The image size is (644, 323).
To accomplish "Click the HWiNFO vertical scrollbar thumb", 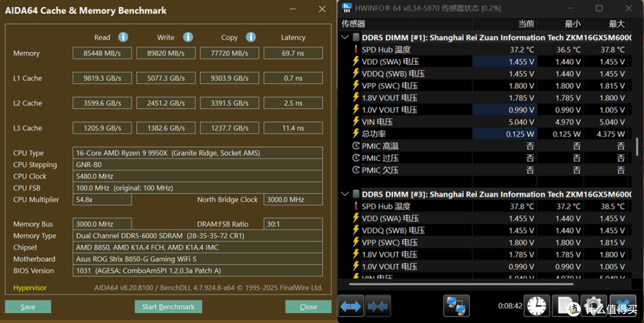I will pyautogui.click(x=637, y=147).
